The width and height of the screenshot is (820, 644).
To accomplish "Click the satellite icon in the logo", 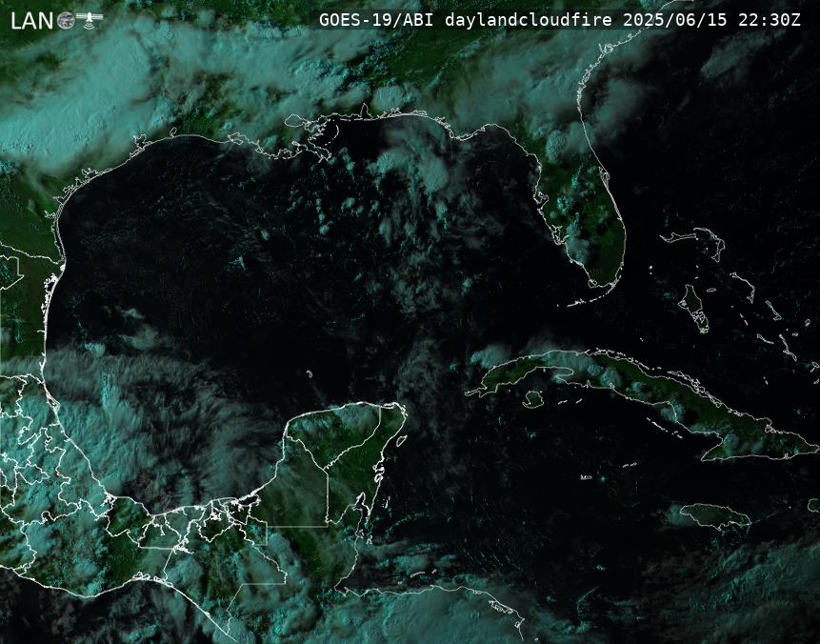I will click(90, 19).
